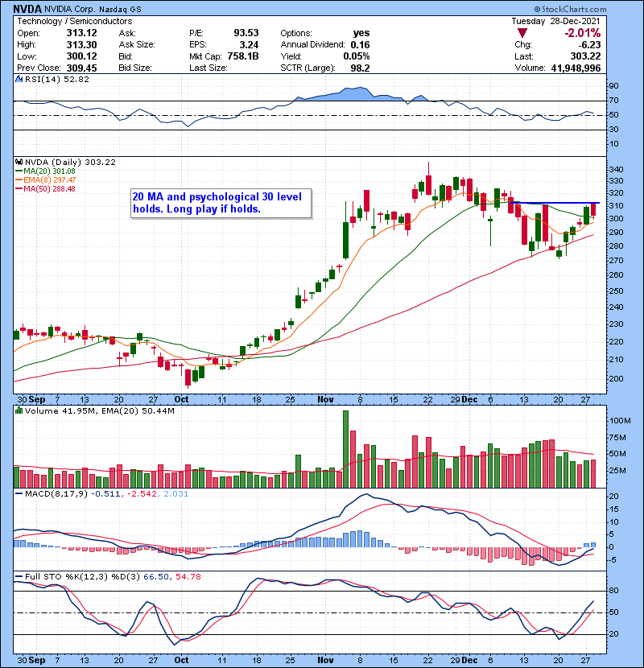Click the stochastic %K value 66.50
This screenshot has width=644, height=668.
coord(156,576)
